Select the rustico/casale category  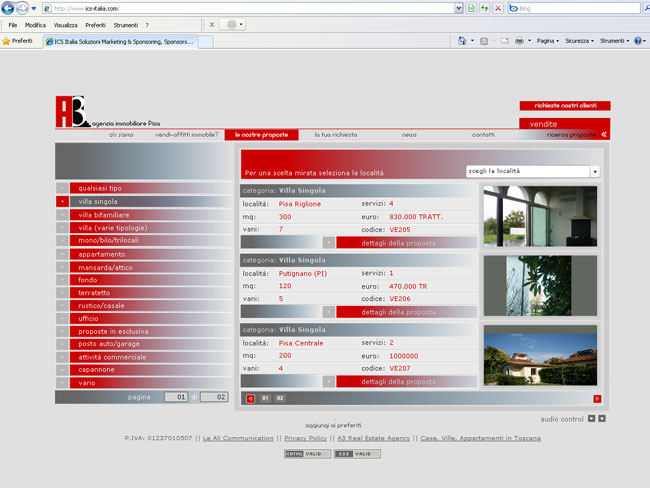pyautogui.click(x=143, y=306)
